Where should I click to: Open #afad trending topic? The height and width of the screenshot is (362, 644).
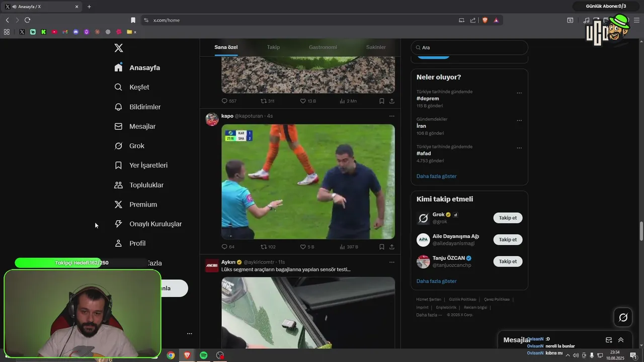tap(424, 153)
